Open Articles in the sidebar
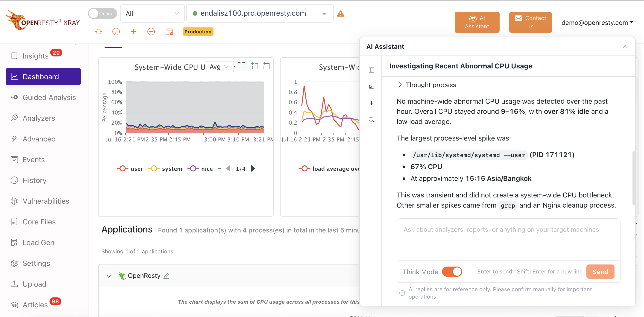This screenshot has height=317, width=644. 43,305
